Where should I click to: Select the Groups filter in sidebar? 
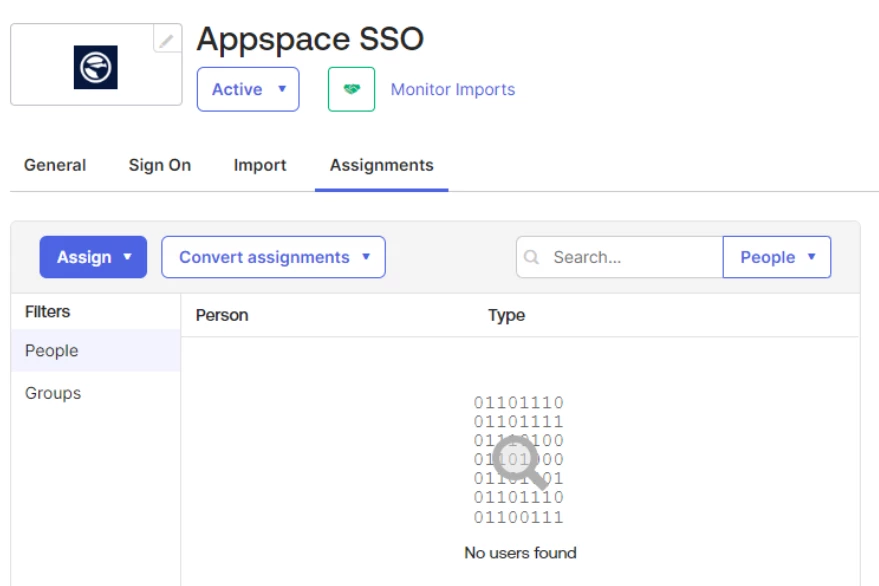96,393
